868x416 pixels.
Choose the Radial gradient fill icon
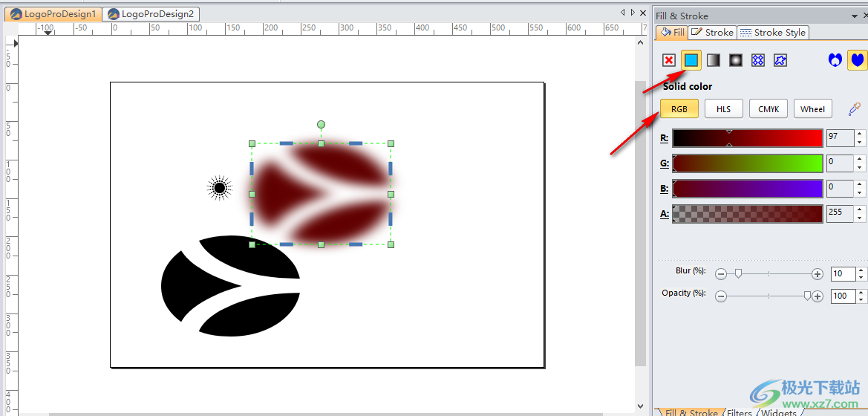(x=736, y=60)
